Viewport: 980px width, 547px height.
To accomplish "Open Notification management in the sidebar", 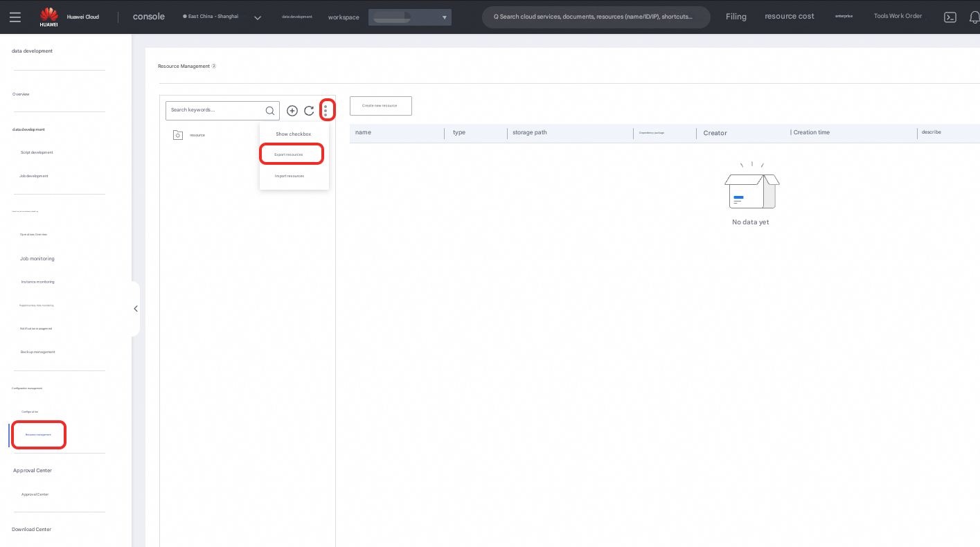I will (x=36, y=329).
